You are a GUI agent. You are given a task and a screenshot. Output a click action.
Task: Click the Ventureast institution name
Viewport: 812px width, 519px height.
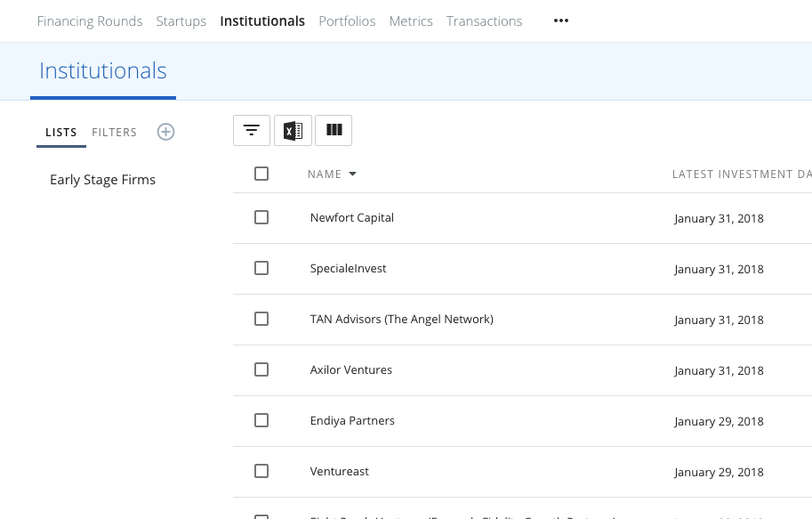pyautogui.click(x=340, y=471)
